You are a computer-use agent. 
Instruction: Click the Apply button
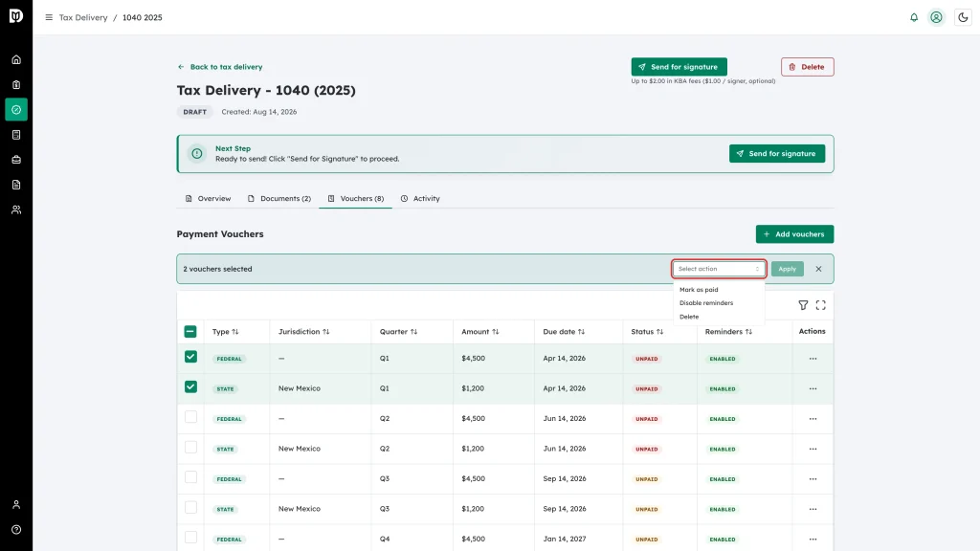click(787, 269)
